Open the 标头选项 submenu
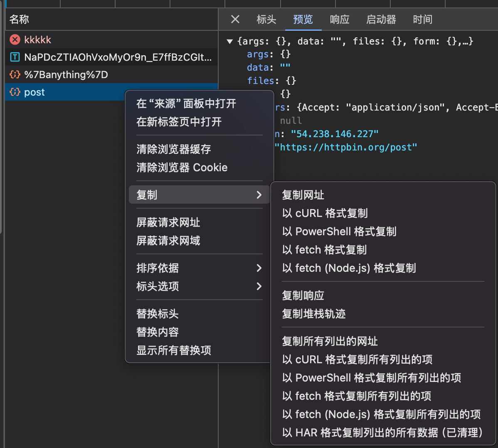 [x=259, y=286]
